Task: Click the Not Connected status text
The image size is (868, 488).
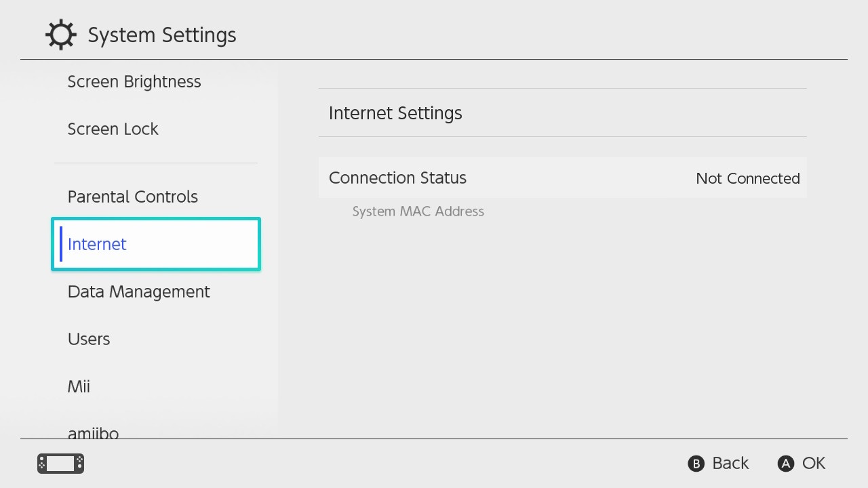Action: pyautogui.click(x=748, y=179)
